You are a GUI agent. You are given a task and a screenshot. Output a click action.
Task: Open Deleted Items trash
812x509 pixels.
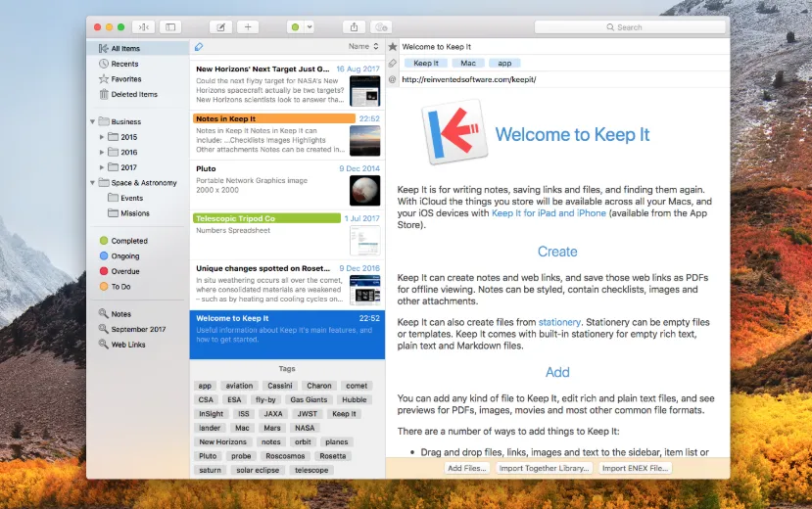coord(137,94)
